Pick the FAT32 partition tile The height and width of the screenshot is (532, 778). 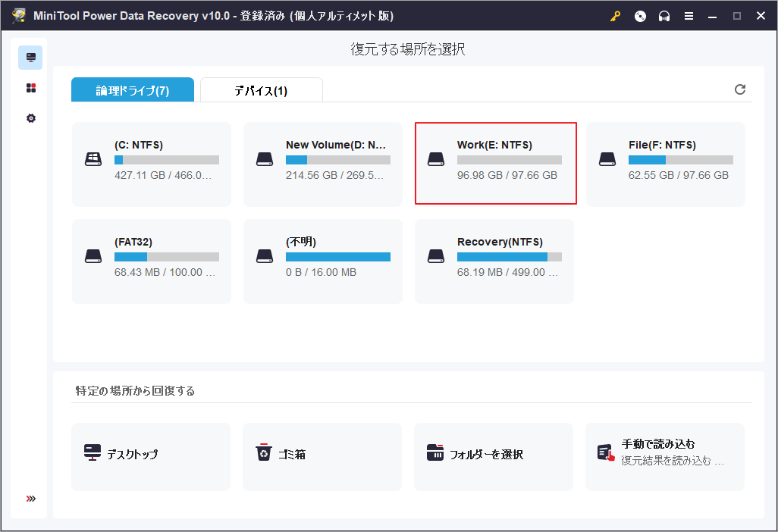[152, 261]
